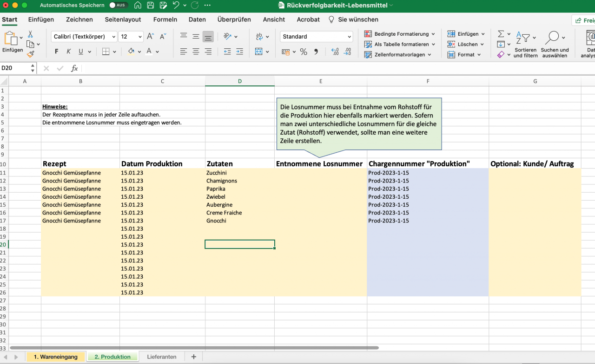Align text right in the cell
595x364 pixels.
[208, 52]
